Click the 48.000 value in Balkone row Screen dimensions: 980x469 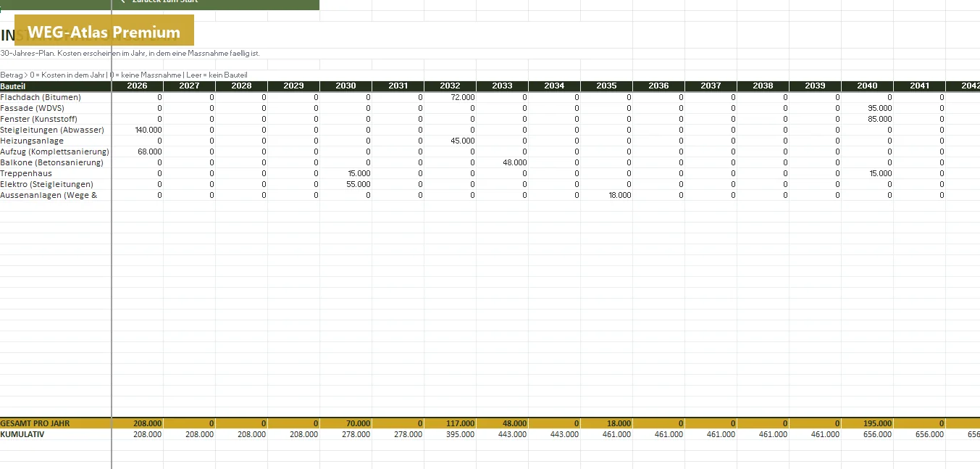point(503,162)
